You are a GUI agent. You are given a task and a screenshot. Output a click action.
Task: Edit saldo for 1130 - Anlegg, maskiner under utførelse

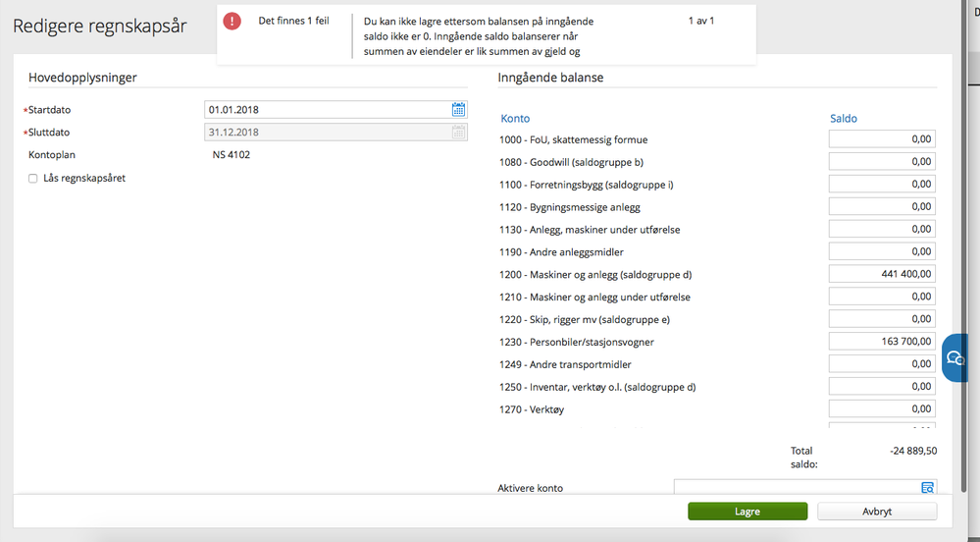[x=882, y=229]
